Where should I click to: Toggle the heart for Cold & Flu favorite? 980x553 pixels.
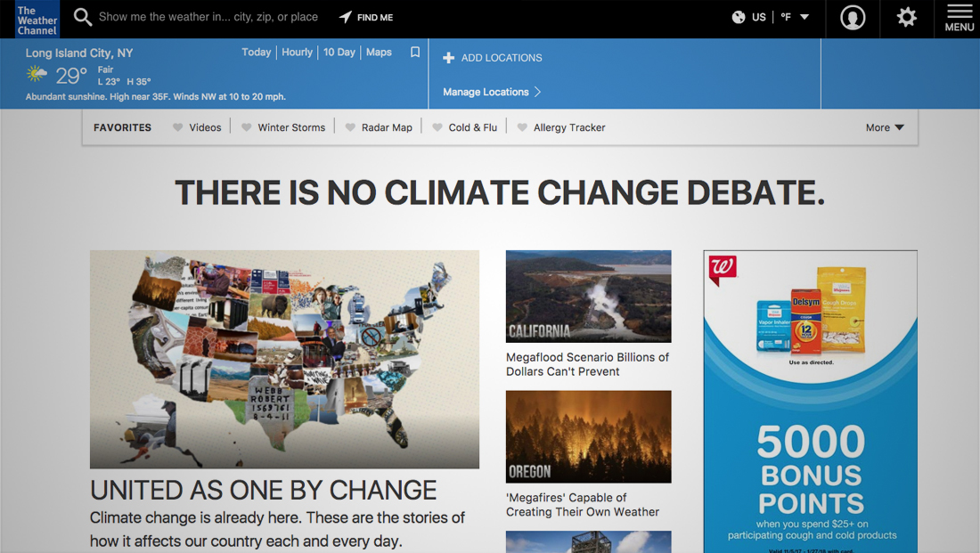pyautogui.click(x=437, y=127)
